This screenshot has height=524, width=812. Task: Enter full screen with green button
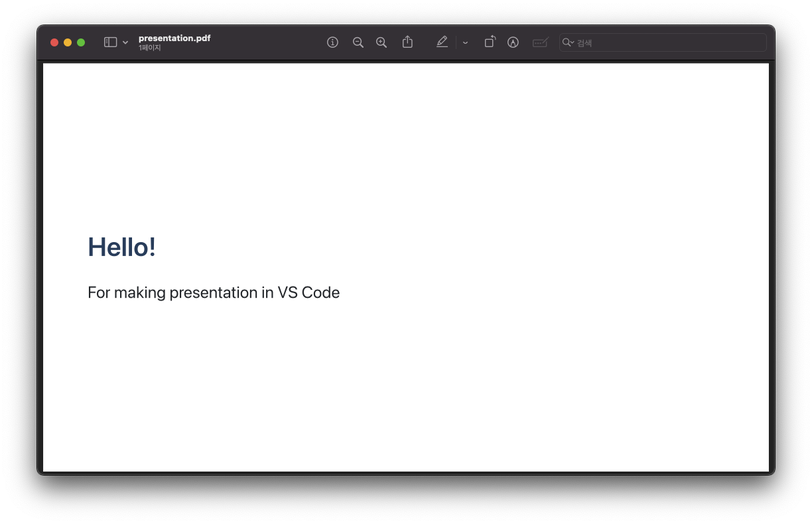(x=81, y=42)
